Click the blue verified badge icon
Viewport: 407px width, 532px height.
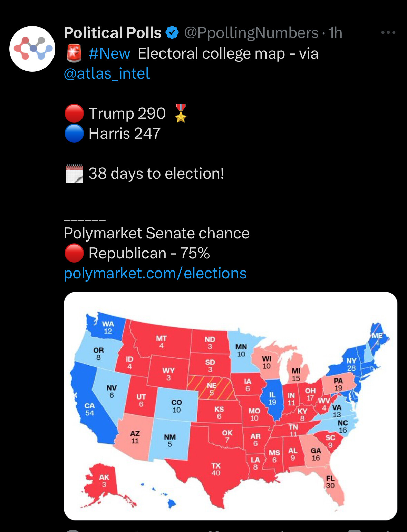point(172,33)
